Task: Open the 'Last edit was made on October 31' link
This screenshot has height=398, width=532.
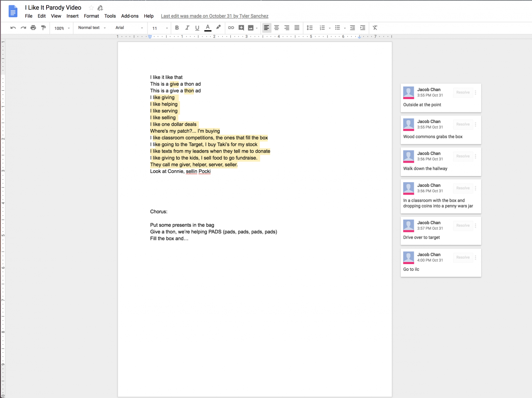Action: pyautogui.click(x=214, y=16)
